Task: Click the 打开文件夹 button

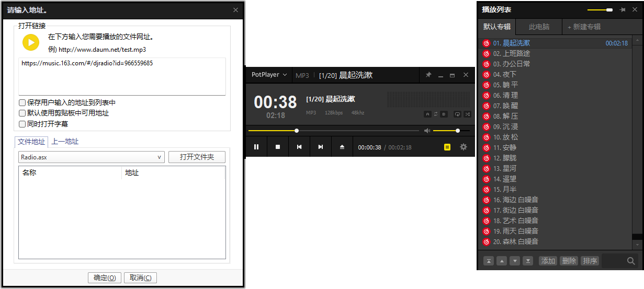Action: point(197,157)
